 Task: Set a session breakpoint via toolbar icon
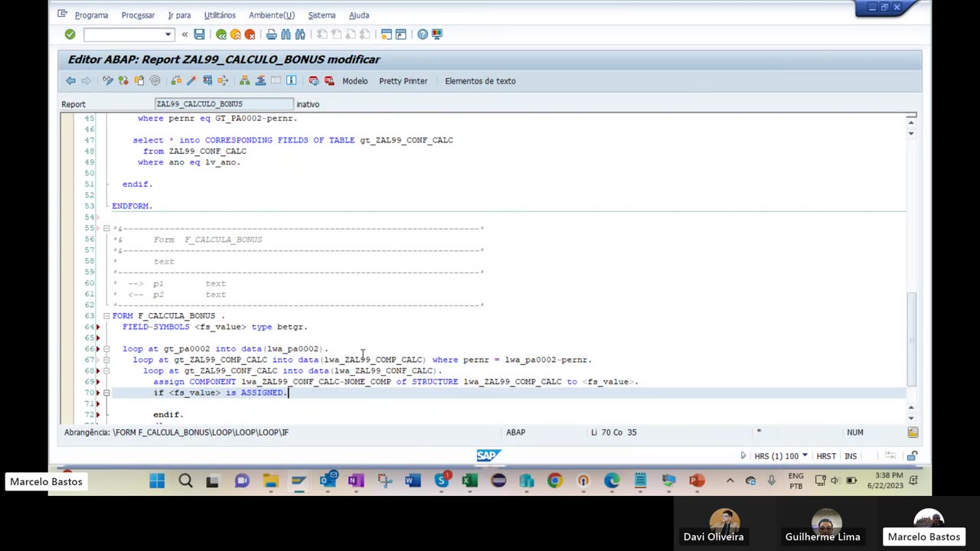(313, 81)
